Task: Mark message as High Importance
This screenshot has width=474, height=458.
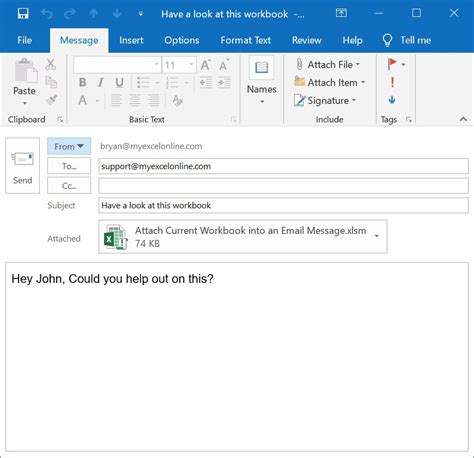Action: [392, 82]
